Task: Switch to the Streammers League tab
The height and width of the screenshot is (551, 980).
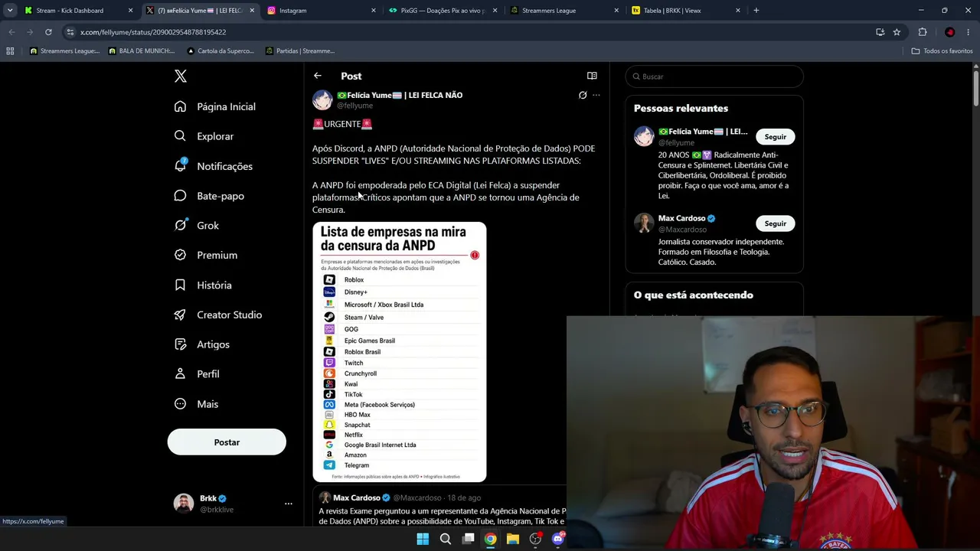Action: (x=564, y=11)
